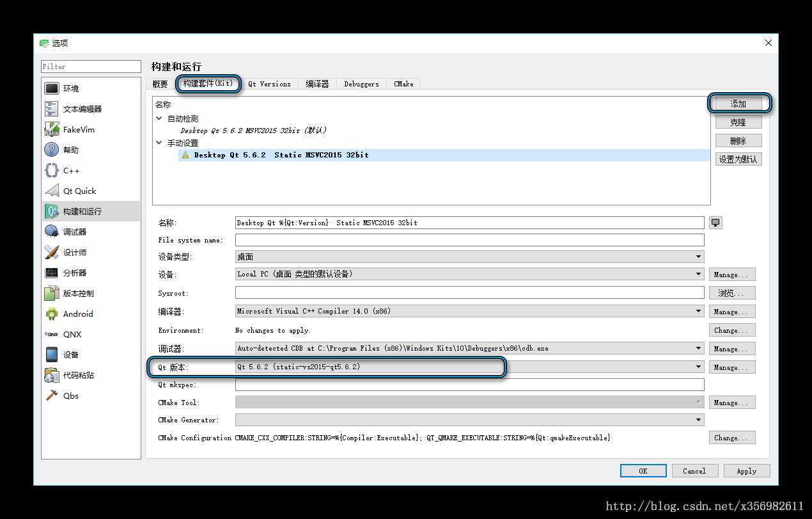Click the Qt mkspec field
812x519 pixels.
(x=470, y=385)
